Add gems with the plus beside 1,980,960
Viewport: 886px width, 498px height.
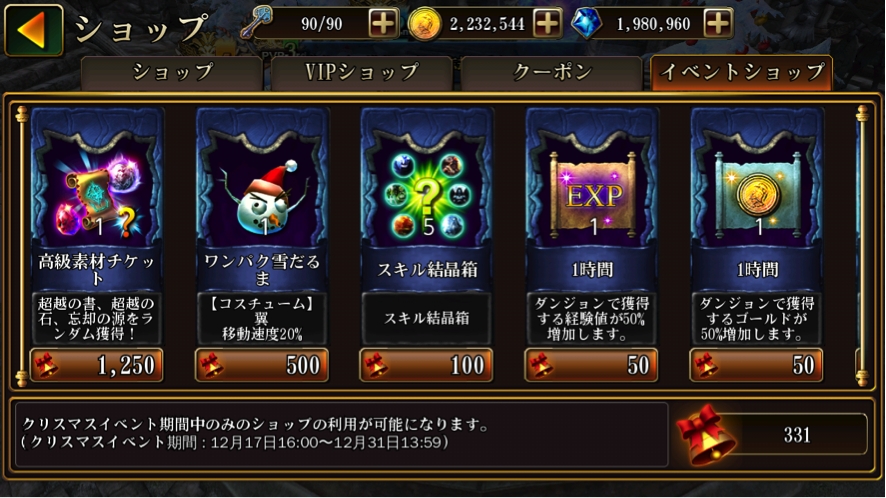[x=718, y=23]
